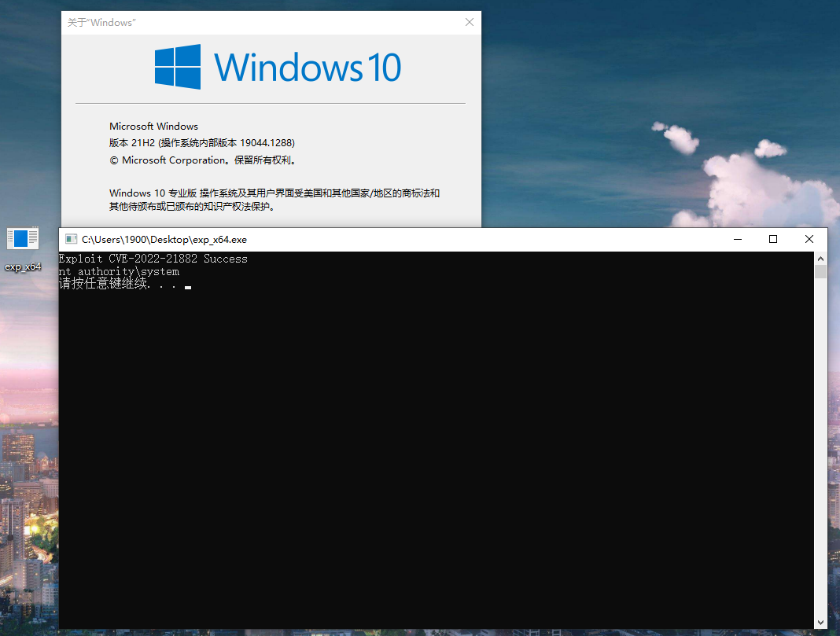This screenshot has width=840, height=636.
Task: Click the 'nt authority\system' console output
Action: (x=119, y=271)
